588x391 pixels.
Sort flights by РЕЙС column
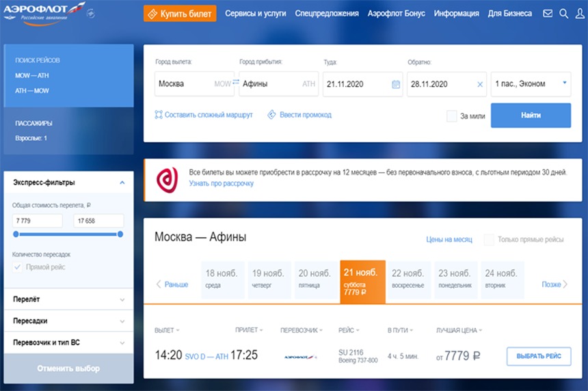tap(349, 330)
